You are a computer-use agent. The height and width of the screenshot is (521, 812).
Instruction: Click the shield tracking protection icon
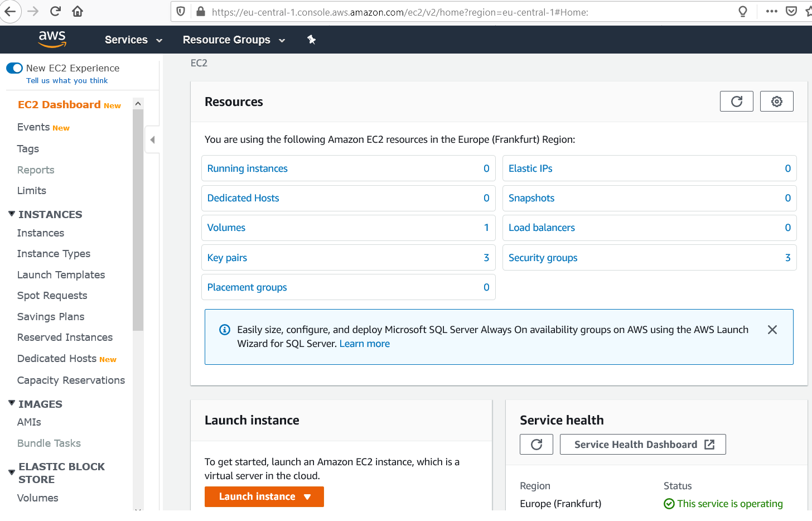(x=181, y=12)
